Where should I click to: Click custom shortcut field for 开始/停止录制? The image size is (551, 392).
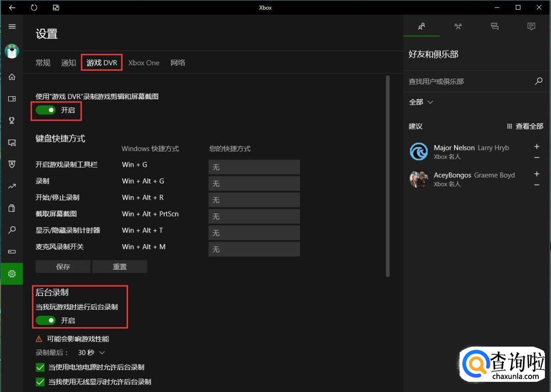(x=254, y=200)
